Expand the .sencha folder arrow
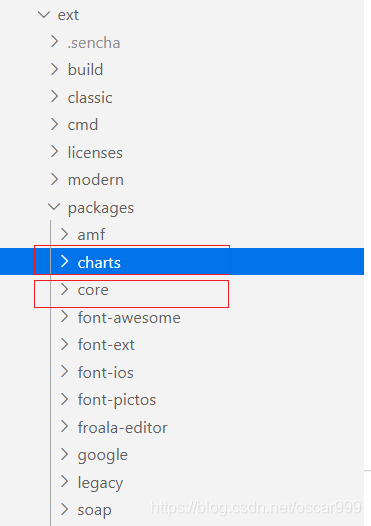The width and height of the screenshot is (371, 526). pyautogui.click(x=54, y=42)
